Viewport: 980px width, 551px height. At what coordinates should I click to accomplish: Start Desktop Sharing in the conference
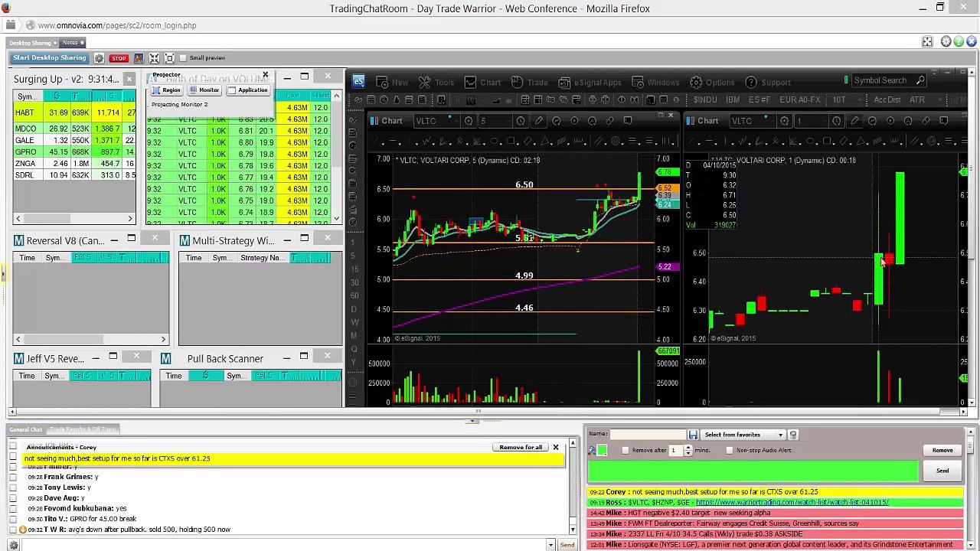pos(50,58)
